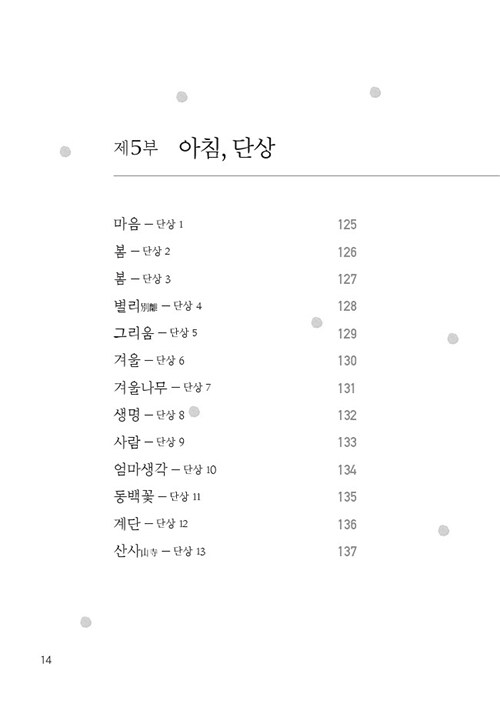Click the 제5부 part label
Viewport: 500px width, 704px height.
point(136,148)
